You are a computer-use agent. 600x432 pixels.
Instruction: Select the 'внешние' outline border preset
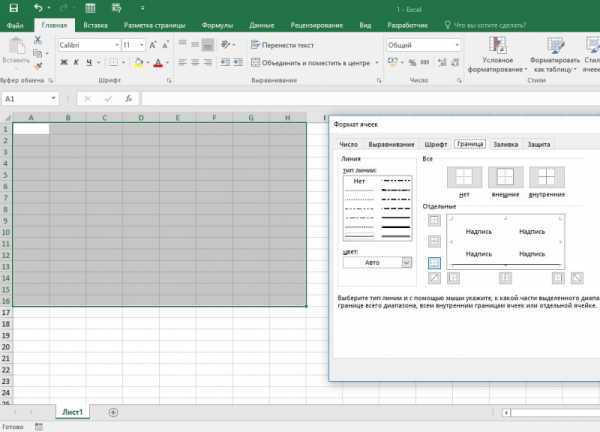[x=505, y=177]
